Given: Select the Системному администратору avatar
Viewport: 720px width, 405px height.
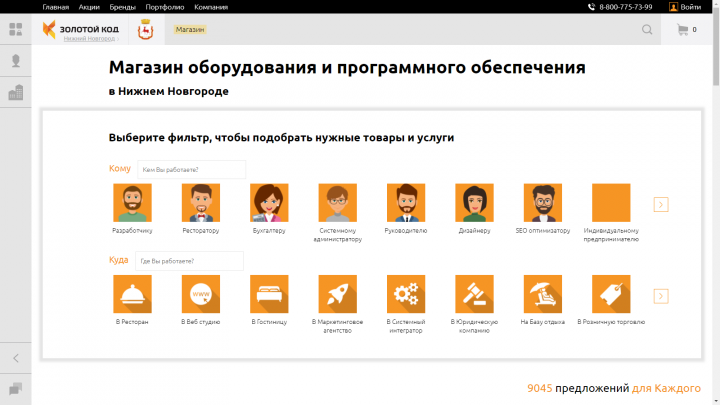Looking at the screenshot, I should pos(338,202).
